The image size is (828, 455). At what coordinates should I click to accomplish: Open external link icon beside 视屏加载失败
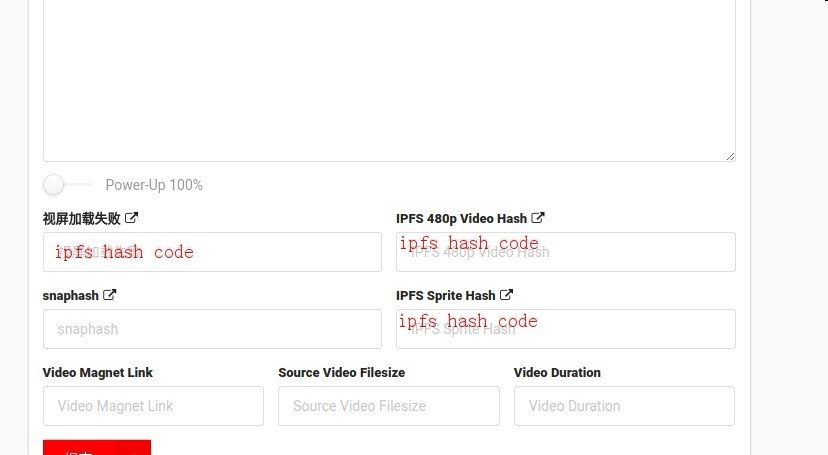pyautogui.click(x=131, y=217)
